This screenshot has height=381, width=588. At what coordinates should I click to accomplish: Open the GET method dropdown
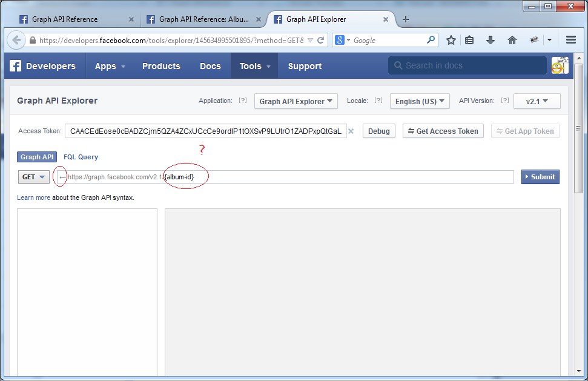(34, 177)
